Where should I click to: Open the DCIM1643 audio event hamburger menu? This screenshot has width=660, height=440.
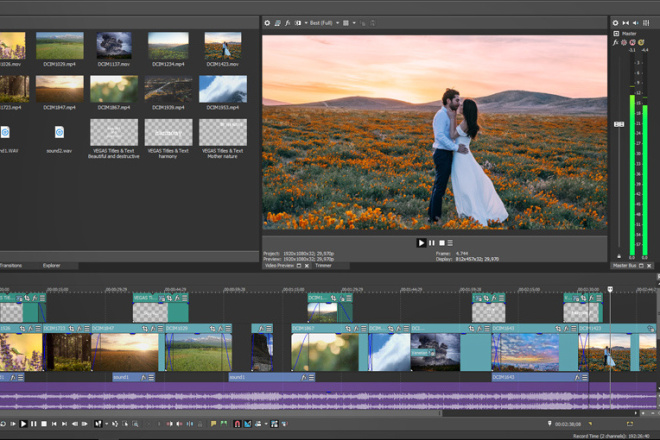point(585,377)
